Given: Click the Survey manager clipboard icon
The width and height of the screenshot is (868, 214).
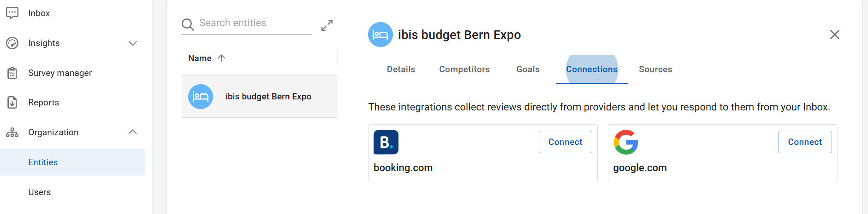Looking at the screenshot, I should click(12, 73).
